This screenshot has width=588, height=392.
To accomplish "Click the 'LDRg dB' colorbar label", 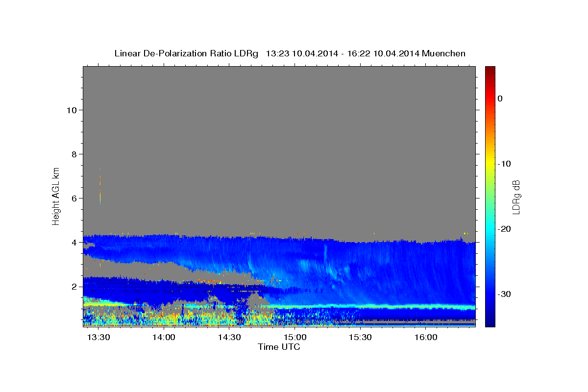I will coord(516,197).
